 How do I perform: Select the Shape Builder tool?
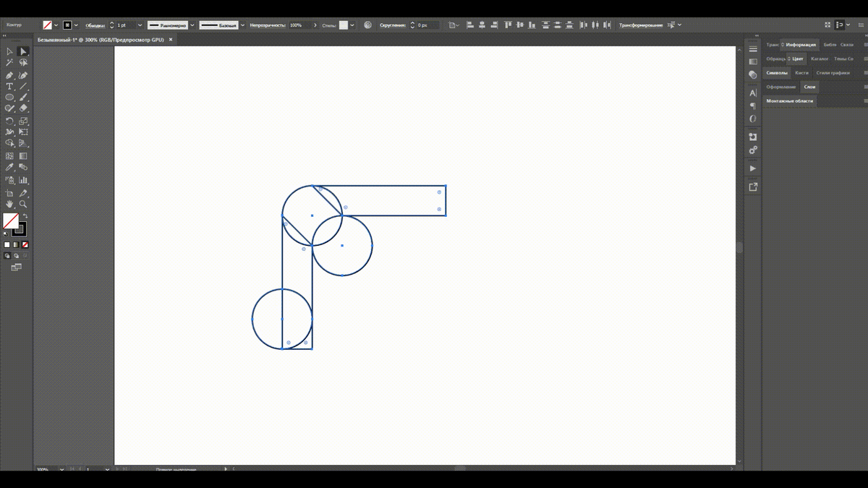coord(9,143)
